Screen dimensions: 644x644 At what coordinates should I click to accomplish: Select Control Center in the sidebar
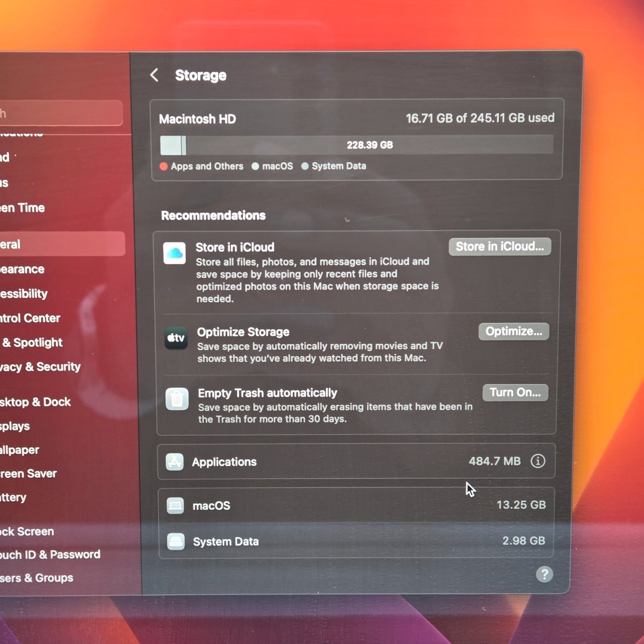tap(30, 318)
